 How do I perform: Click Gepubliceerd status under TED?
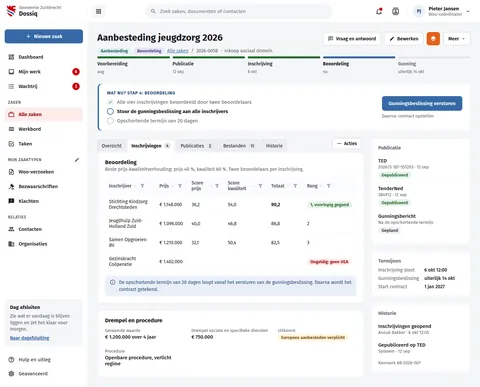point(395,175)
